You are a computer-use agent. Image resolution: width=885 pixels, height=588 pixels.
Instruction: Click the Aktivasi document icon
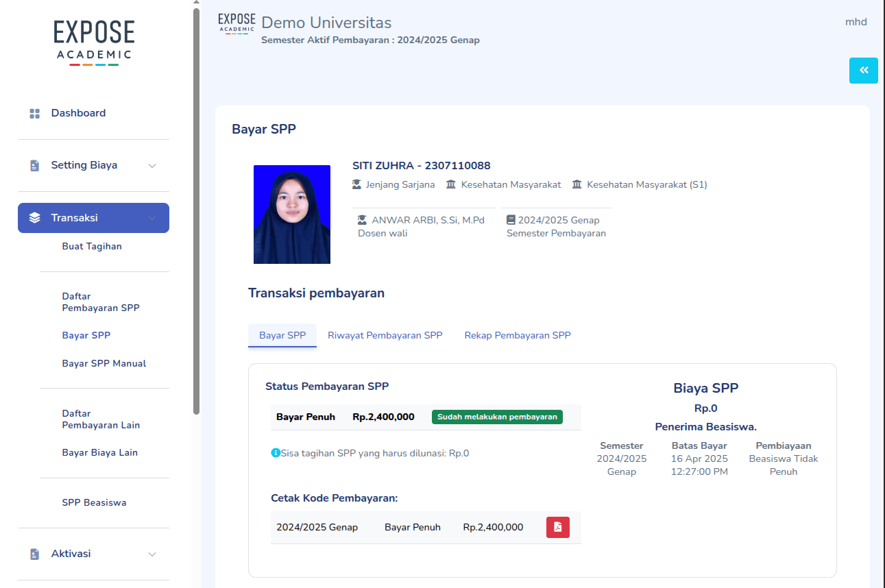(35, 554)
